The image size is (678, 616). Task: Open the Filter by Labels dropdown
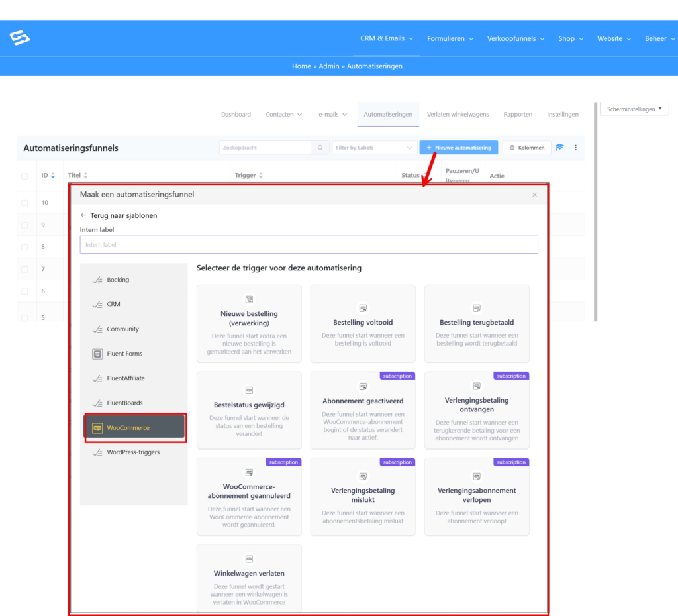(x=374, y=148)
